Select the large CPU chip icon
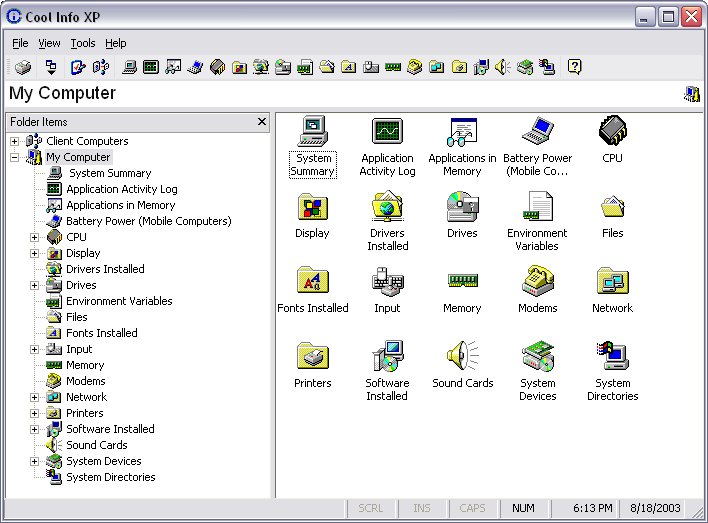This screenshot has height=523, width=708. [x=612, y=131]
